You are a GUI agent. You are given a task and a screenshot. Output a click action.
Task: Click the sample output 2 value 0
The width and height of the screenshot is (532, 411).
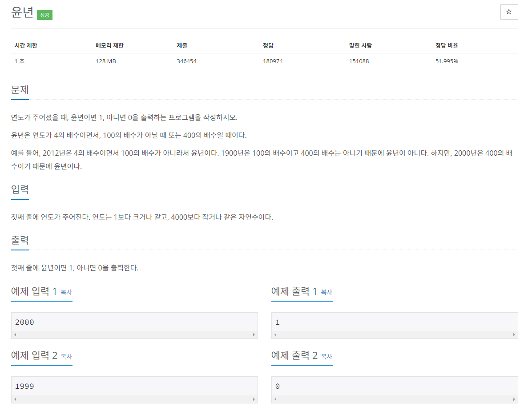click(x=278, y=386)
